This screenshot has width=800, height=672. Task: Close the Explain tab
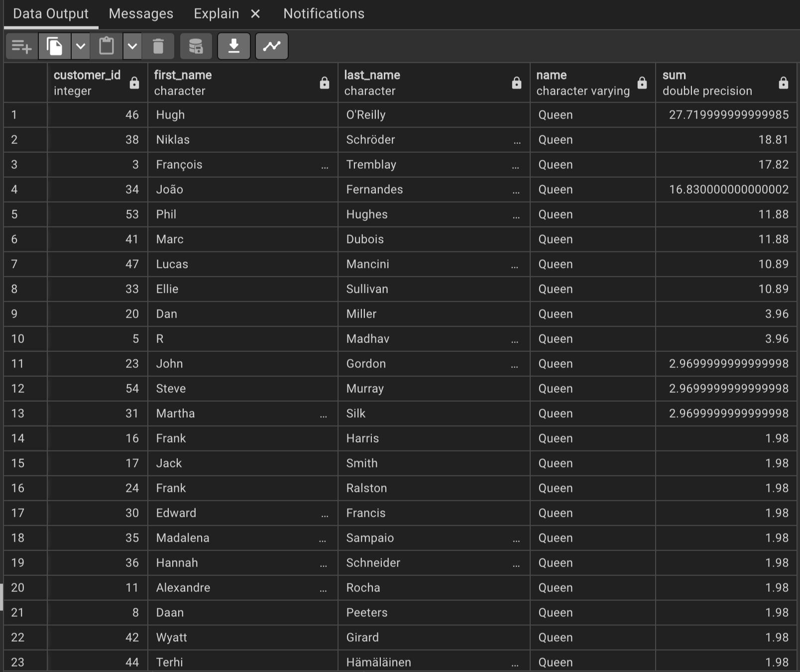tap(255, 14)
